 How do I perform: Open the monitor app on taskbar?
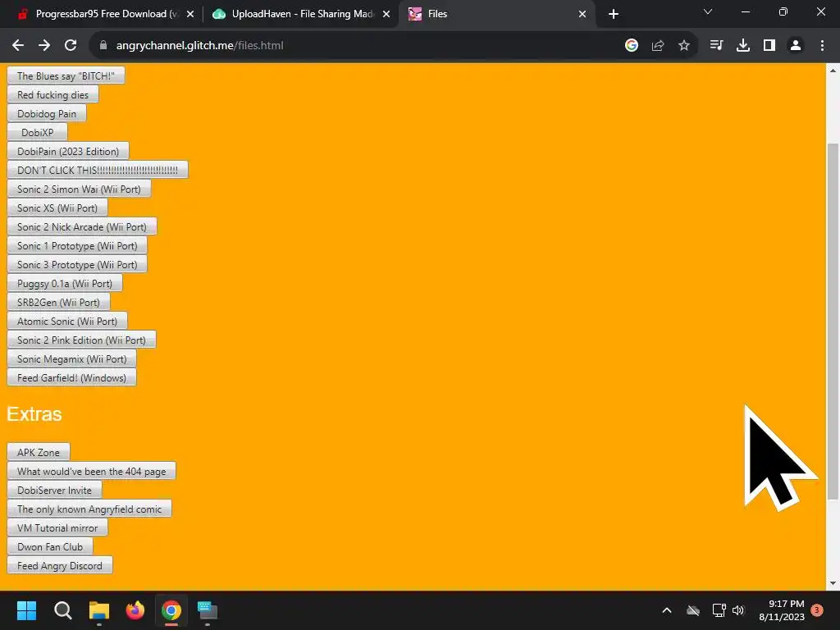point(208,610)
